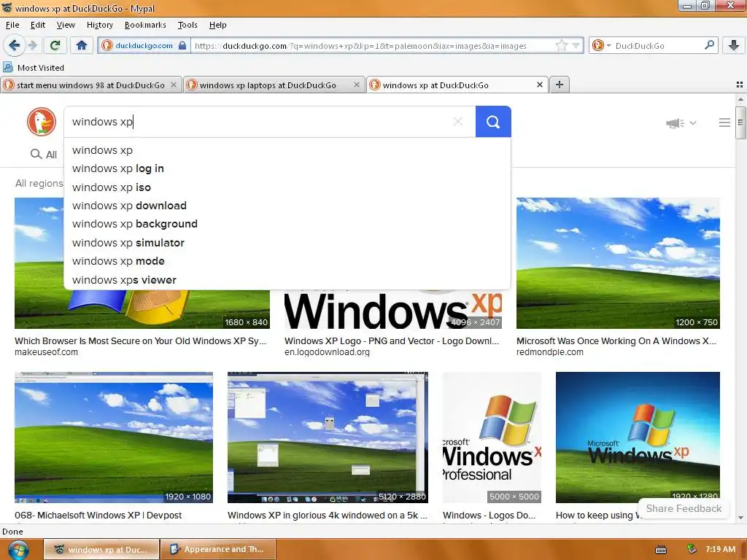Viewport: 747px width, 560px height.
Task: Close the start menu windows 98 tab
Action: pos(174,85)
